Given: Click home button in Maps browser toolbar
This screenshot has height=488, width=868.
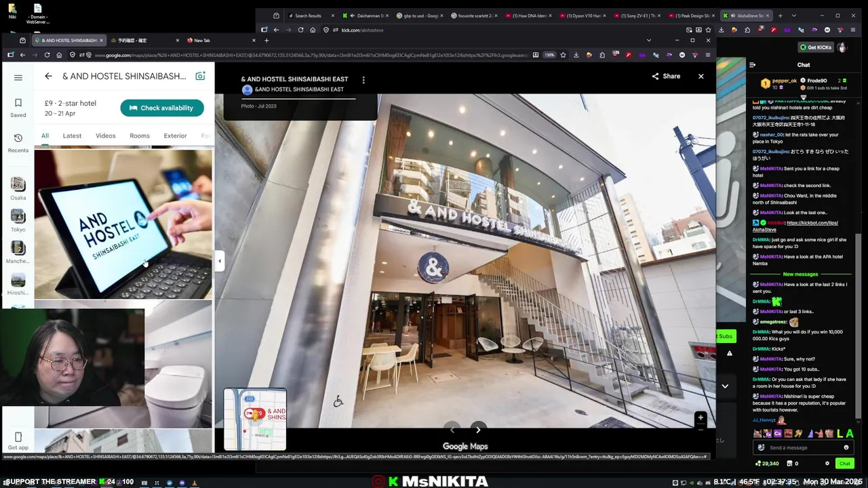Looking at the screenshot, I should 59,55.
